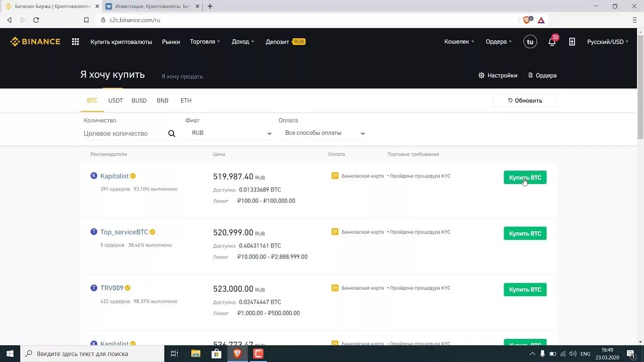This screenshot has width=644, height=362.
Task: Click ENG input language indicator
Action: 586,354
